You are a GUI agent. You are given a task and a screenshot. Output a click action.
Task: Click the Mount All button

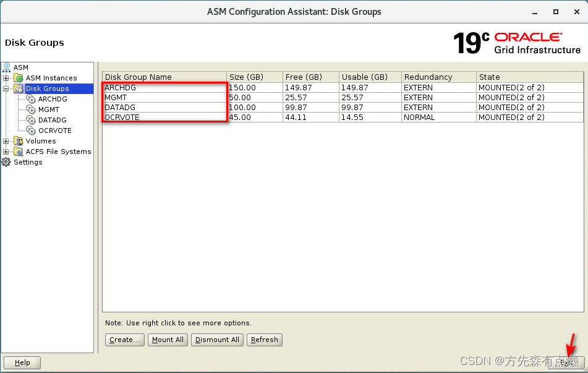[168, 340]
